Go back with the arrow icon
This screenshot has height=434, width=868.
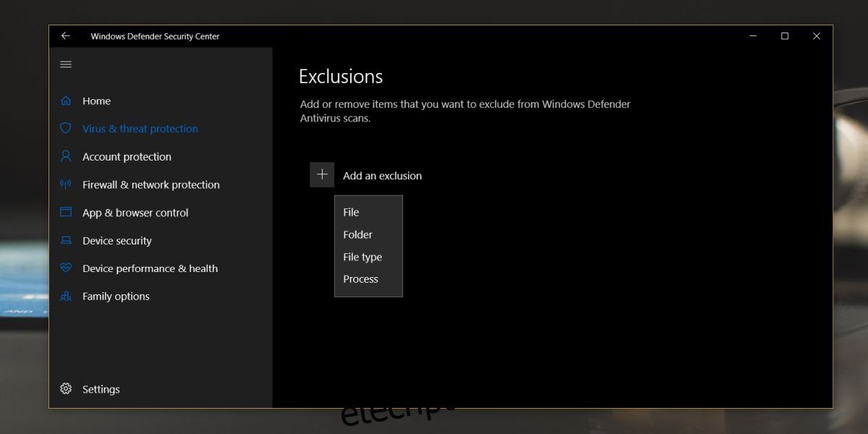tap(66, 36)
